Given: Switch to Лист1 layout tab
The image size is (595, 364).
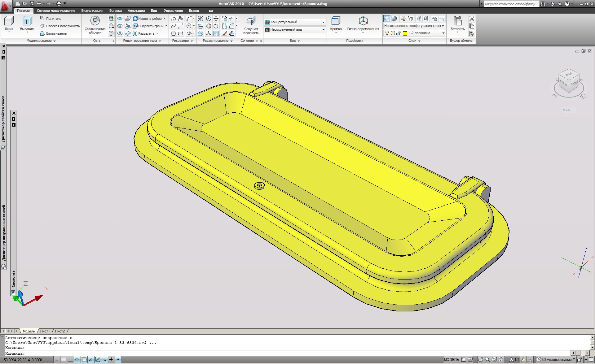Looking at the screenshot, I should pos(45,331).
